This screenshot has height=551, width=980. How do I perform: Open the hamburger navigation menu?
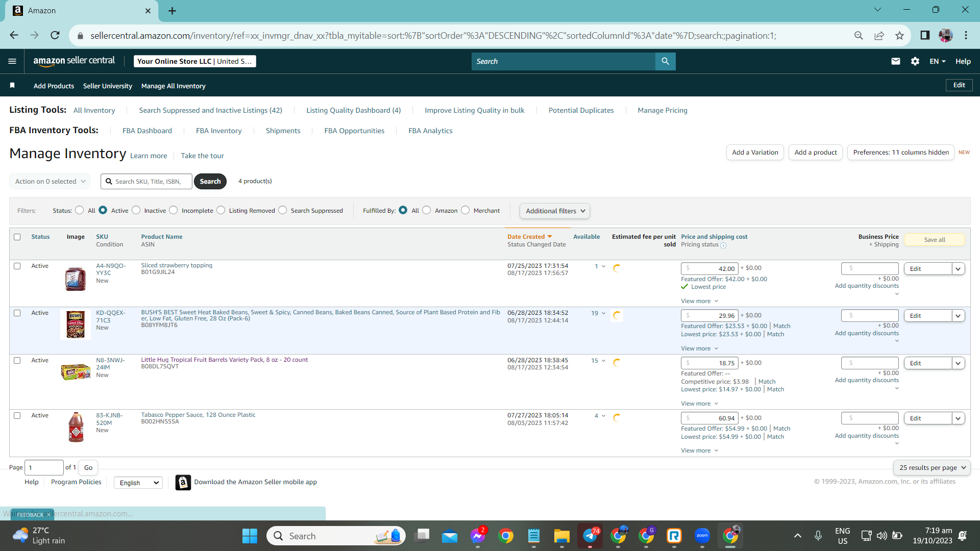[x=12, y=61]
